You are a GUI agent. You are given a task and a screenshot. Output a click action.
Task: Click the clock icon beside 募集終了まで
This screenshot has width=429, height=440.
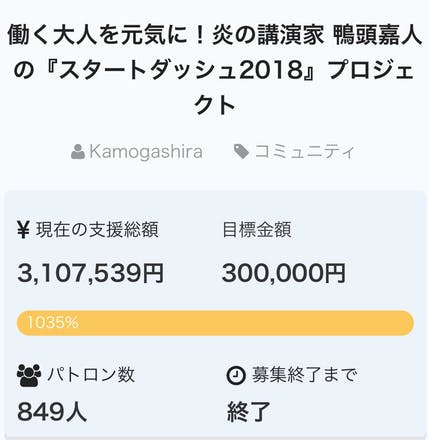[x=236, y=375]
